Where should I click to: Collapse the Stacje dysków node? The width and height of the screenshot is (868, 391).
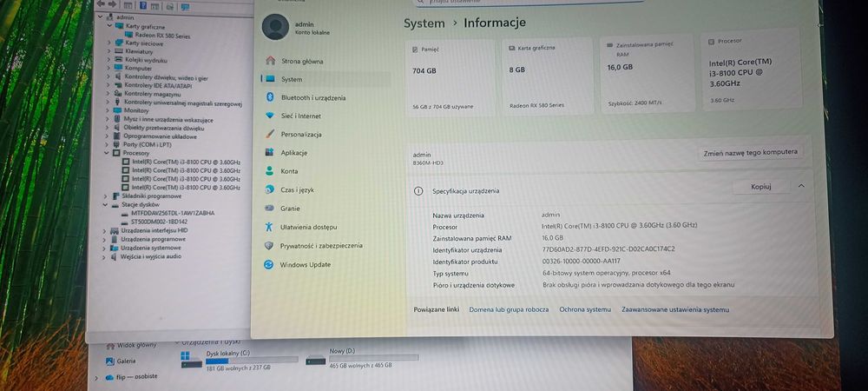click(105, 204)
